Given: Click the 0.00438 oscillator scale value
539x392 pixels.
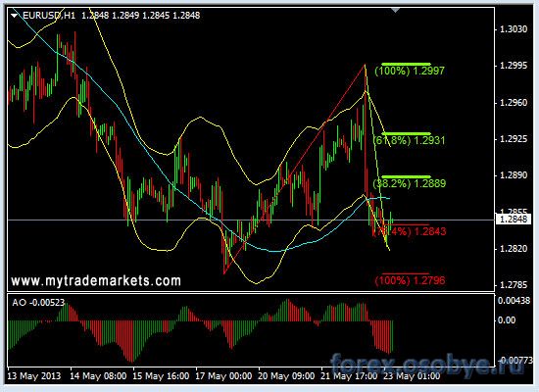Looking at the screenshot, I should pos(514,301).
